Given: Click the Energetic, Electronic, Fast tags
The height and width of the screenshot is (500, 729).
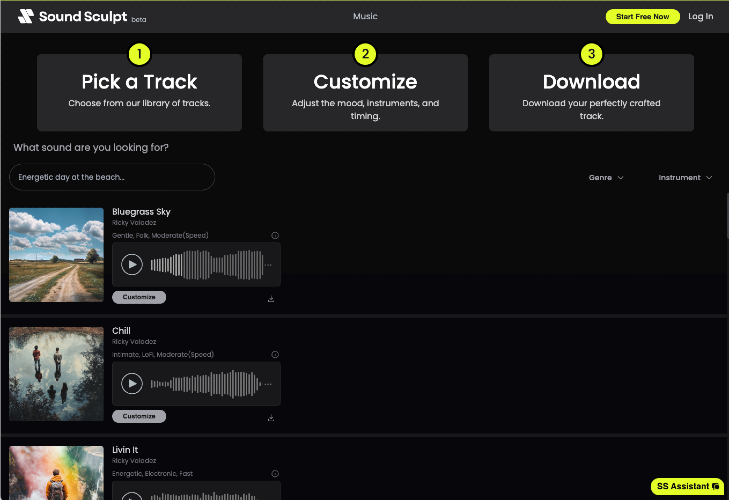Looking at the screenshot, I should point(152,473).
